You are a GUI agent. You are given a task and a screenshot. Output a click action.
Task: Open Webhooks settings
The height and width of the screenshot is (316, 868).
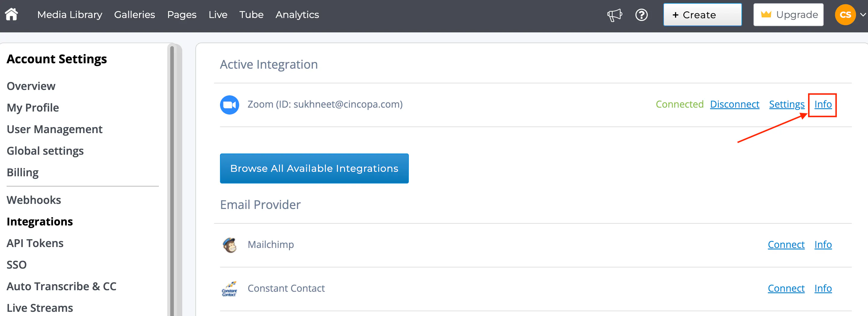(x=34, y=200)
